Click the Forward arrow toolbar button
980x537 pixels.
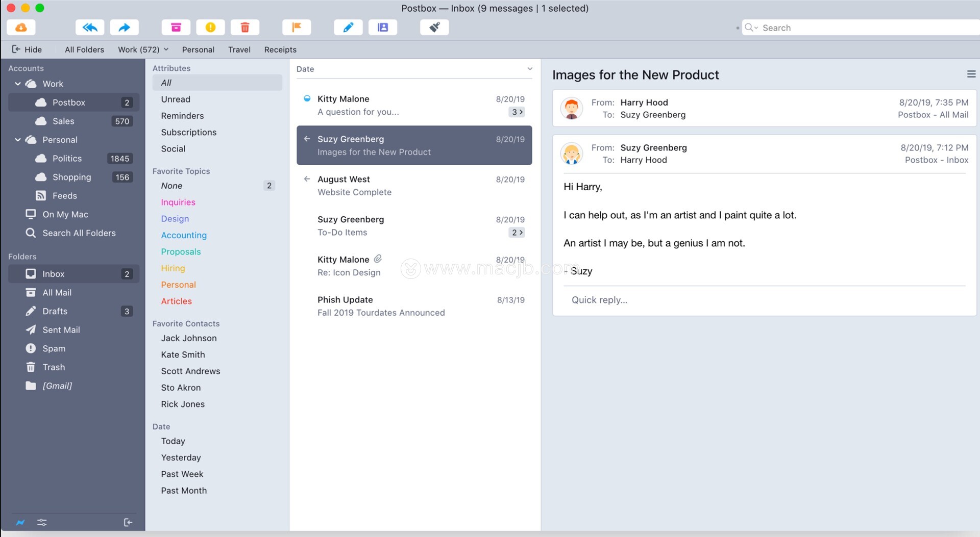[x=124, y=28]
